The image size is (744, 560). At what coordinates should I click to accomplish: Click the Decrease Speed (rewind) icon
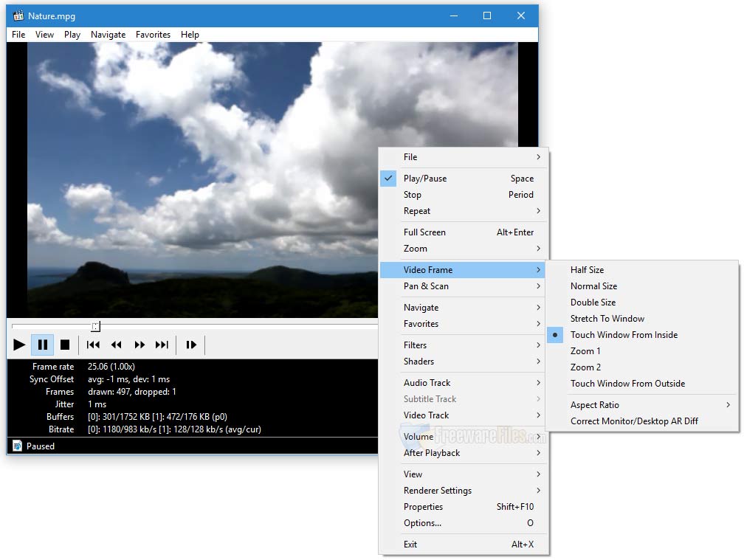pyautogui.click(x=117, y=345)
